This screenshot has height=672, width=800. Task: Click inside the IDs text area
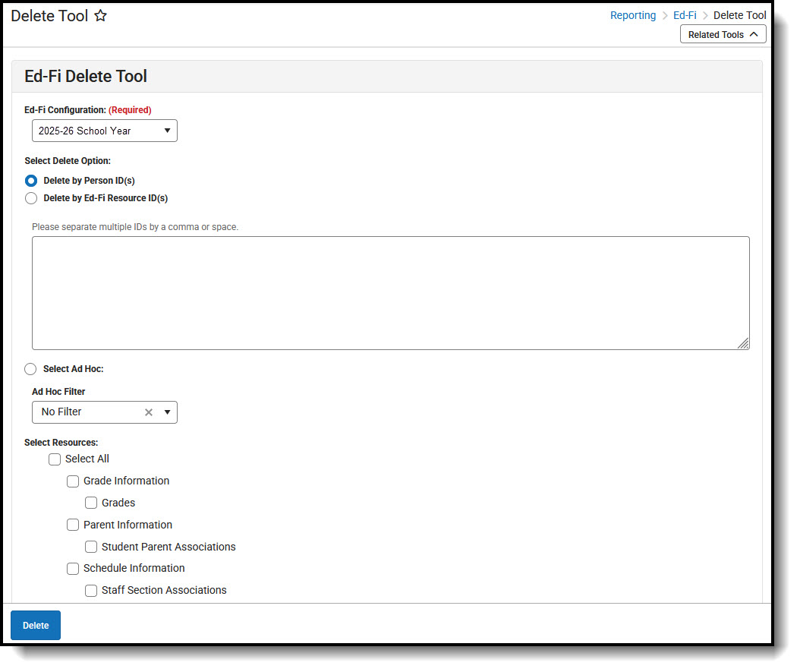click(x=391, y=292)
